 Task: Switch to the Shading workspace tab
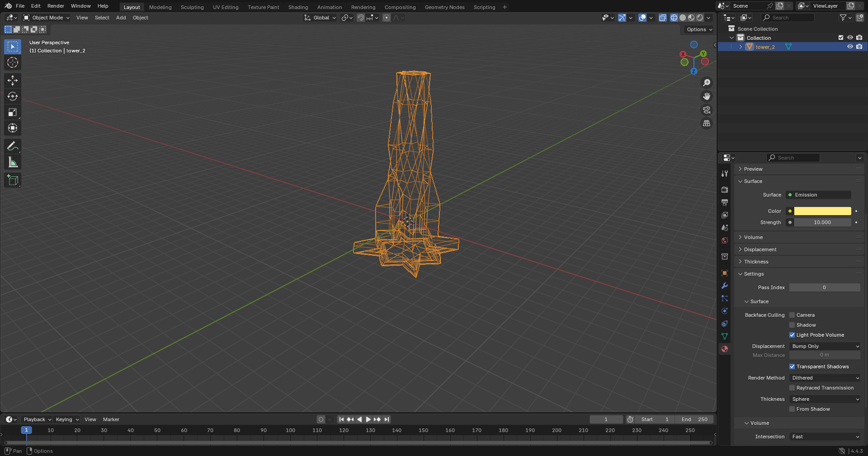pos(298,7)
